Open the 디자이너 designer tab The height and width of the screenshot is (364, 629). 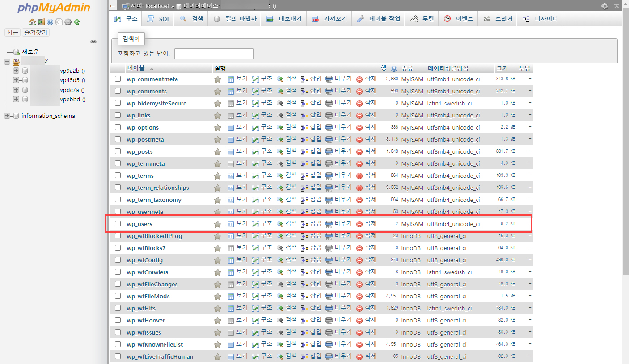point(540,19)
